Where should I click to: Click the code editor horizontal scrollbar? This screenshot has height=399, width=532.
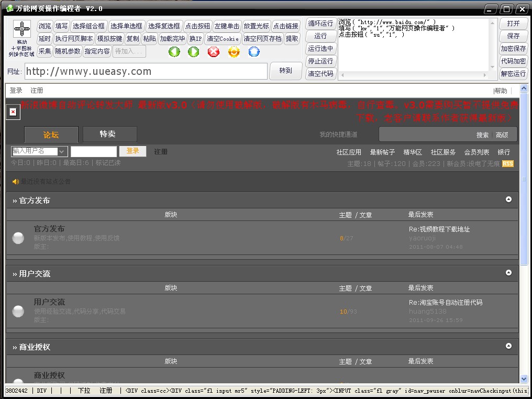[x=414, y=75]
